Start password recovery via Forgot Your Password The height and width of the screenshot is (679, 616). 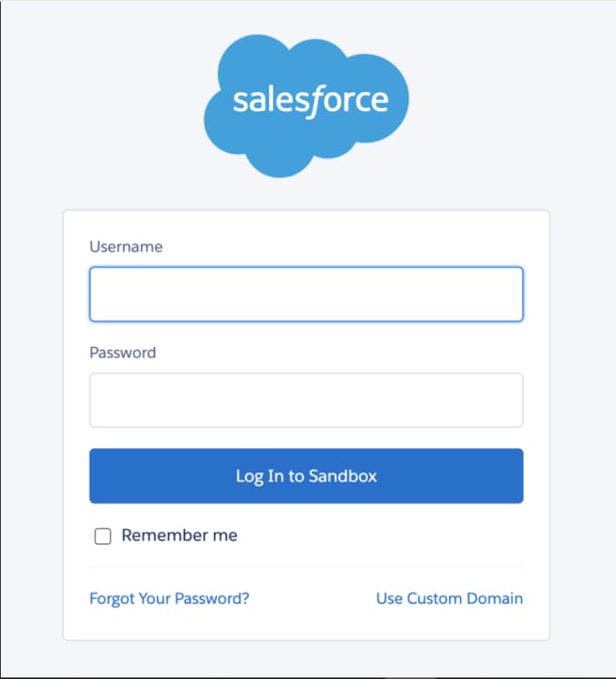coord(169,598)
